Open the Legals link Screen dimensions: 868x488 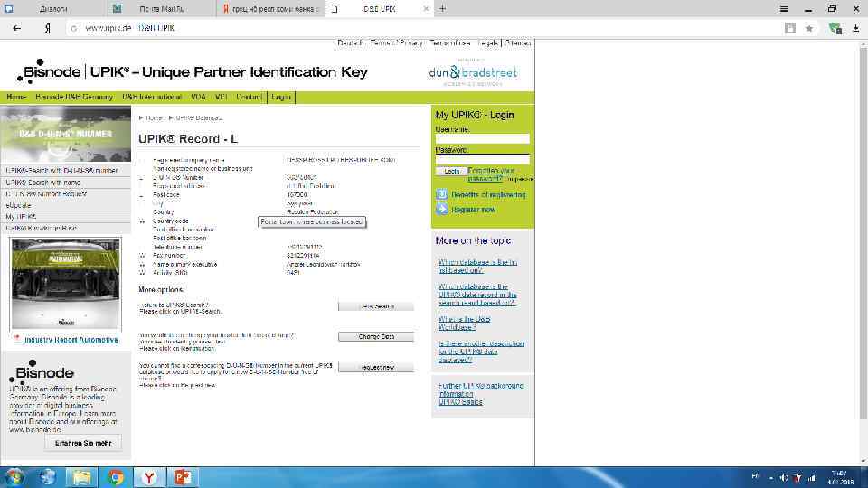point(487,42)
